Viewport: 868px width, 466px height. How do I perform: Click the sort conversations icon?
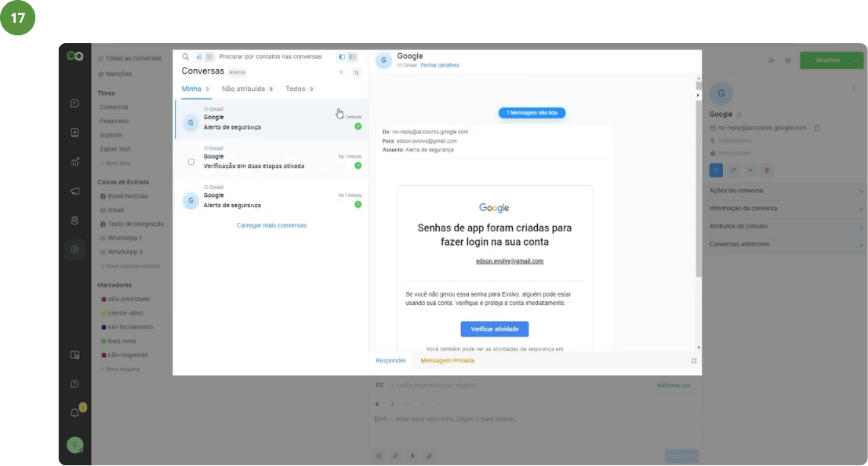coord(357,73)
